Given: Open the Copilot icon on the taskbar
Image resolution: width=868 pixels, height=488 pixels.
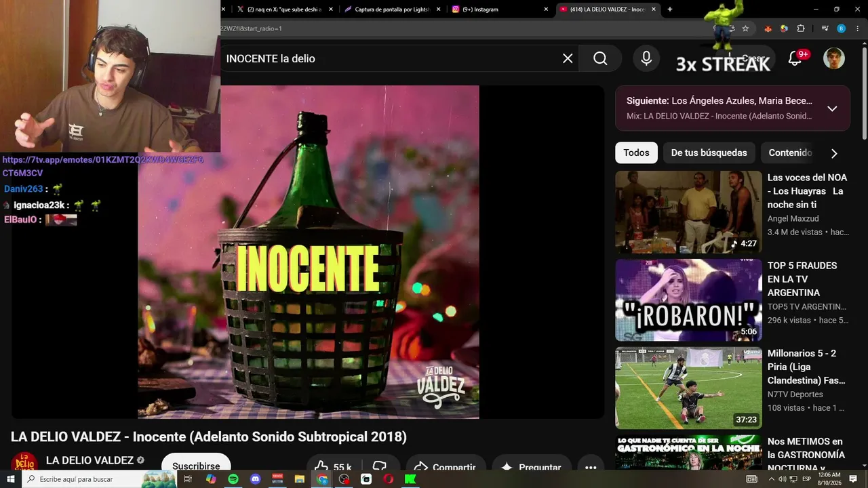Looking at the screenshot, I should pyautogui.click(x=211, y=479).
